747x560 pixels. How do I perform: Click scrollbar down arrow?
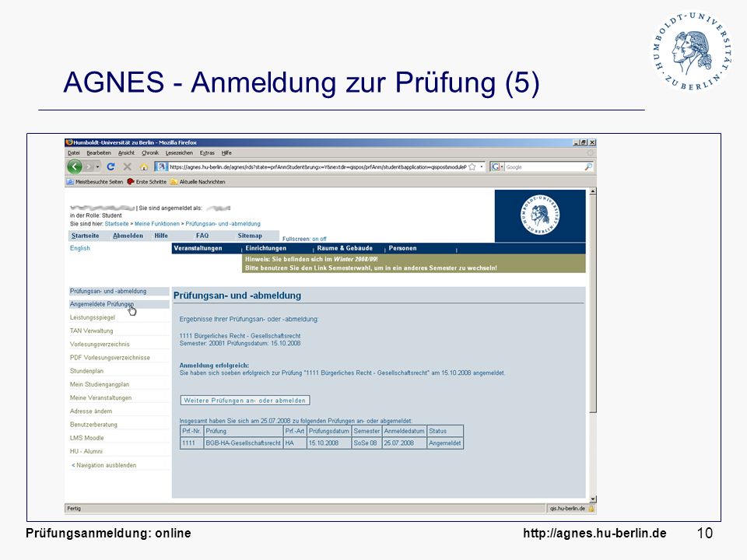(593, 499)
